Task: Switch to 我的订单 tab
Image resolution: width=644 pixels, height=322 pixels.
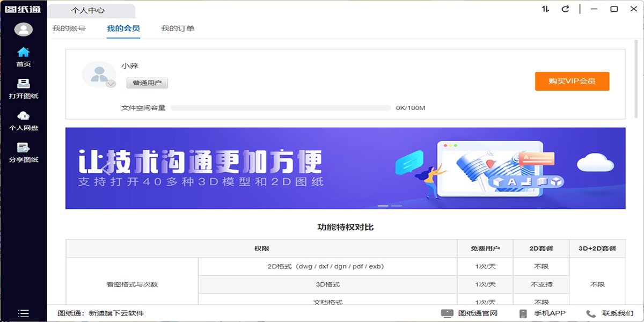Action: point(178,28)
